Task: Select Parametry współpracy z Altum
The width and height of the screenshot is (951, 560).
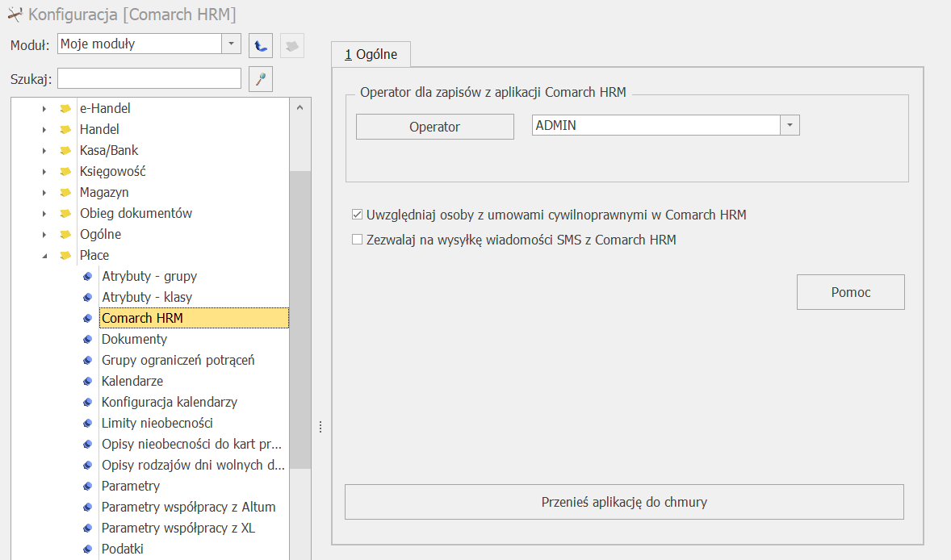Action: 189,508
